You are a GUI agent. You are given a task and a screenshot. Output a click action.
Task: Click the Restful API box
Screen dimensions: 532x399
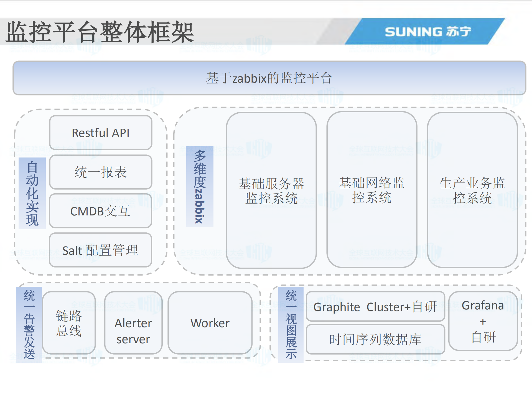click(x=100, y=133)
